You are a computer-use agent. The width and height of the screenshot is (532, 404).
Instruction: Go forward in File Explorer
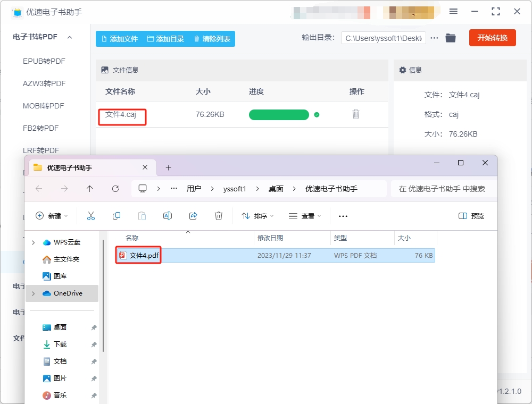(64, 188)
